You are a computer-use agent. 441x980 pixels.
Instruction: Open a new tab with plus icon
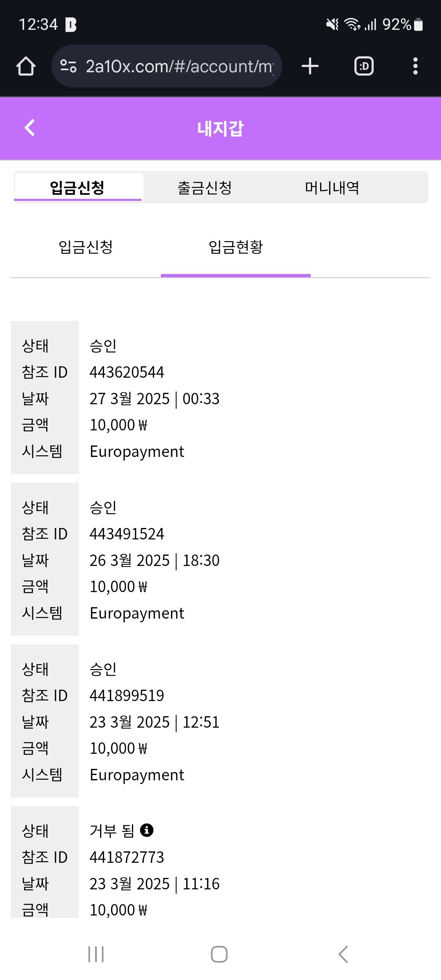tap(310, 66)
